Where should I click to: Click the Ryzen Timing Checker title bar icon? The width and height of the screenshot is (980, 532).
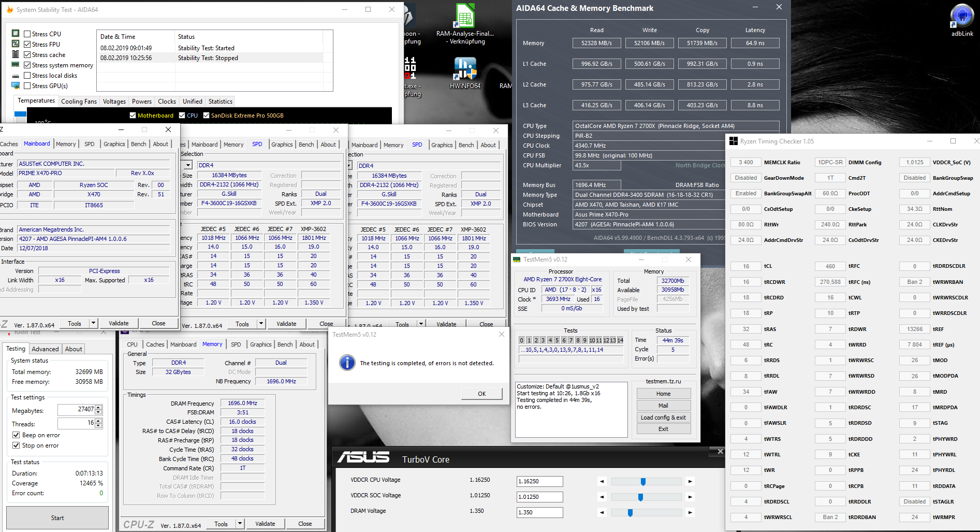[x=733, y=141]
